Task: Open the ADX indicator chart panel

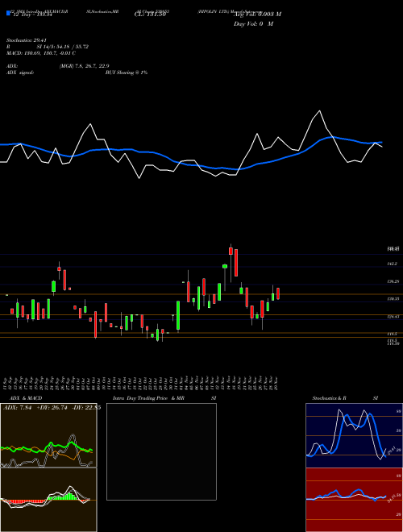Action: [48, 435]
